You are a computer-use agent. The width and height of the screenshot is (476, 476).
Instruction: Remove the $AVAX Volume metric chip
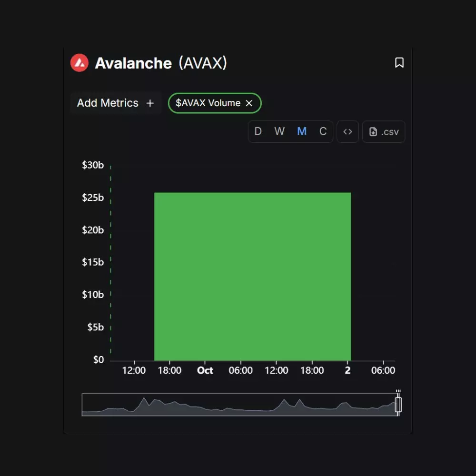click(x=249, y=103)
